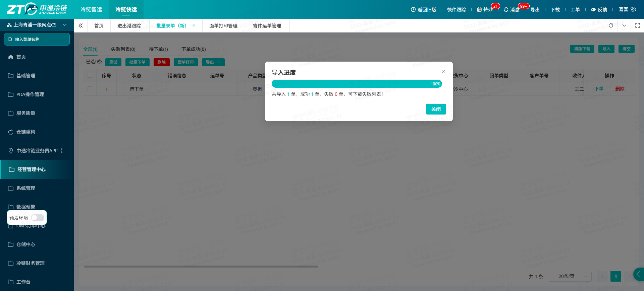
Task: Click the refresh icon in tab bar
Action: coord(611,25)
